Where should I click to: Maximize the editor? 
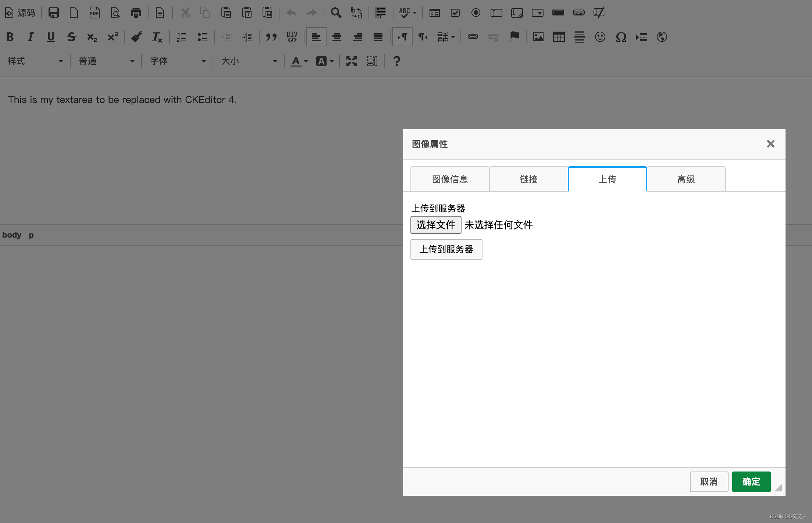click(x=352, y=61)
